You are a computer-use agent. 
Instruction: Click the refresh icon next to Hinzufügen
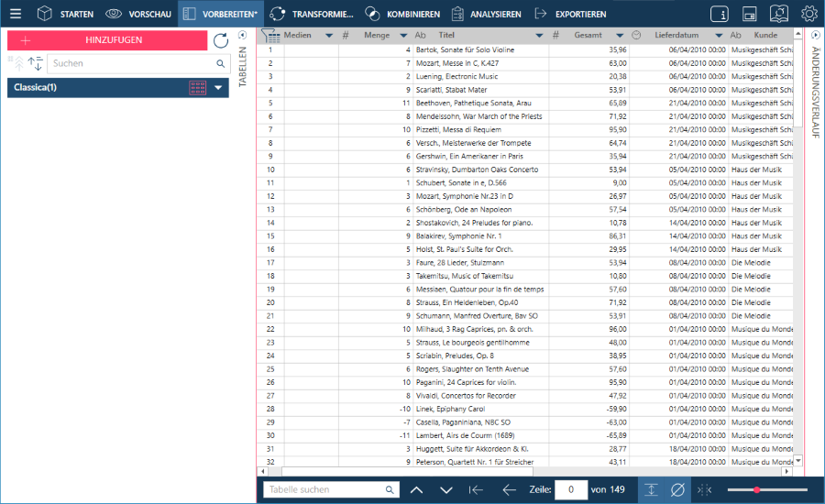click(x=221, y=40)
